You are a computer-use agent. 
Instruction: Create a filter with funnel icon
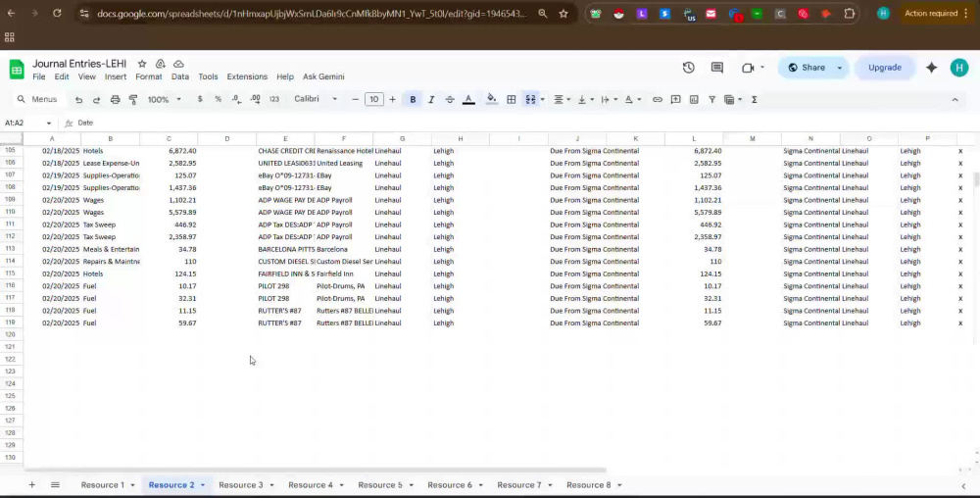click(711, 99)
